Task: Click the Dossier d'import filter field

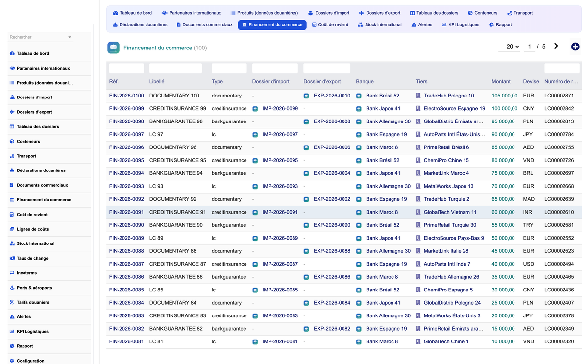Action: (x=275, y=68)
